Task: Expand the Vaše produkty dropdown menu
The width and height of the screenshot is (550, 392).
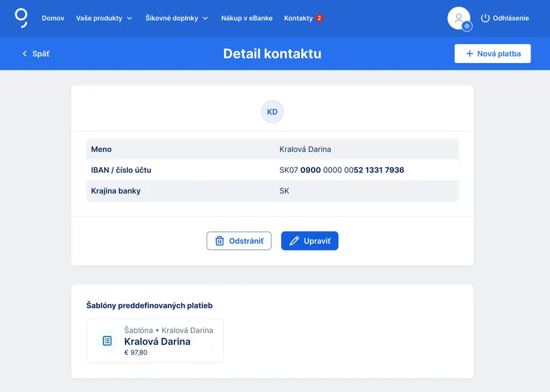Action: pyautogui.click(x=104, y=18)
